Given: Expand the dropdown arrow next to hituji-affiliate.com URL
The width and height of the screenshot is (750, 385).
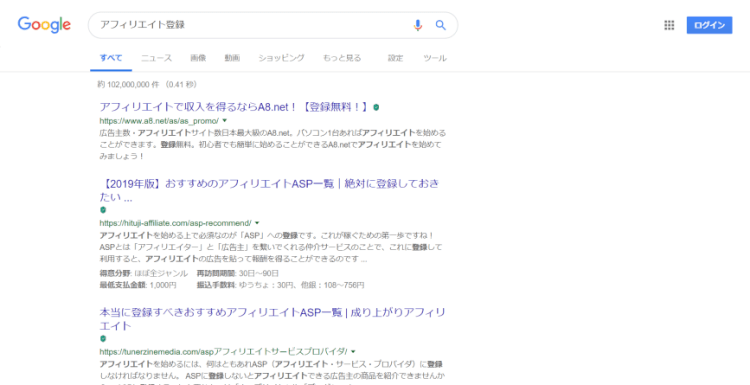Looking at the screenshot, I should (x=257, y=223).
